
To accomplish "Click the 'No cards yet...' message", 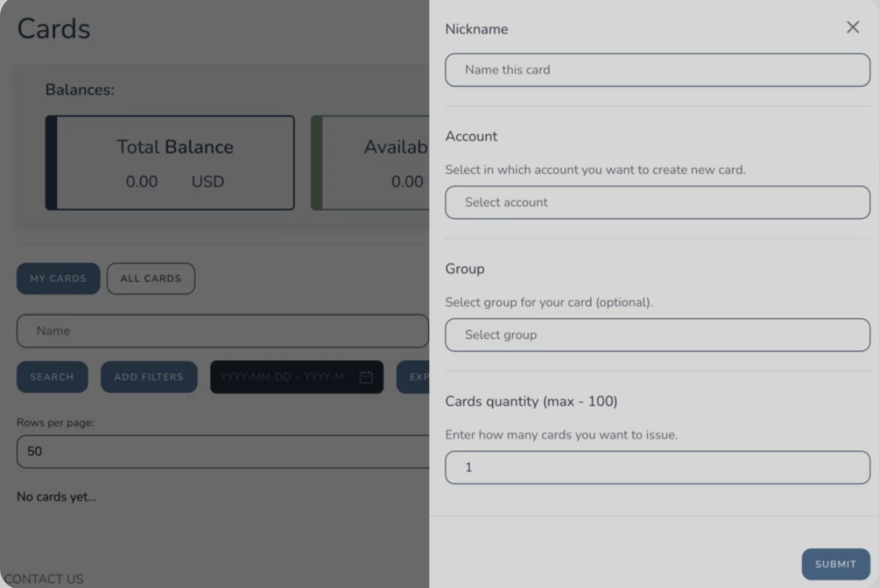I will [x=56, y=497].
